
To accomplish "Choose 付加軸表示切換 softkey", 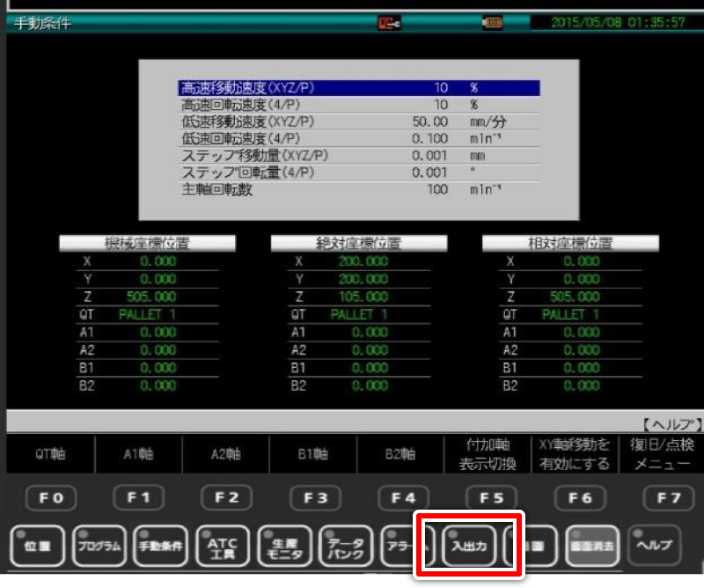I will point(491,455).
